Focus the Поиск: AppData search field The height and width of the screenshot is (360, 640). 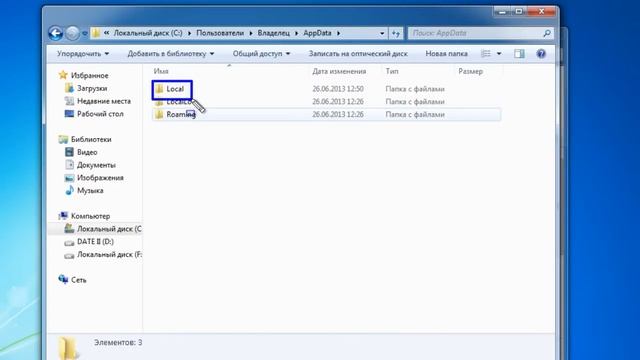point(476,33)
